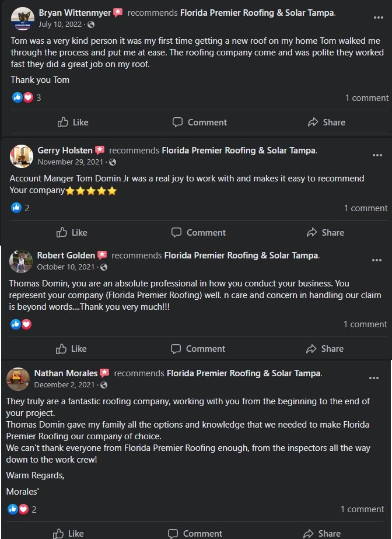Open three-dots menu on Gerry Holsten's review
This screenshot has width=392, height=539.
point(377,156)
